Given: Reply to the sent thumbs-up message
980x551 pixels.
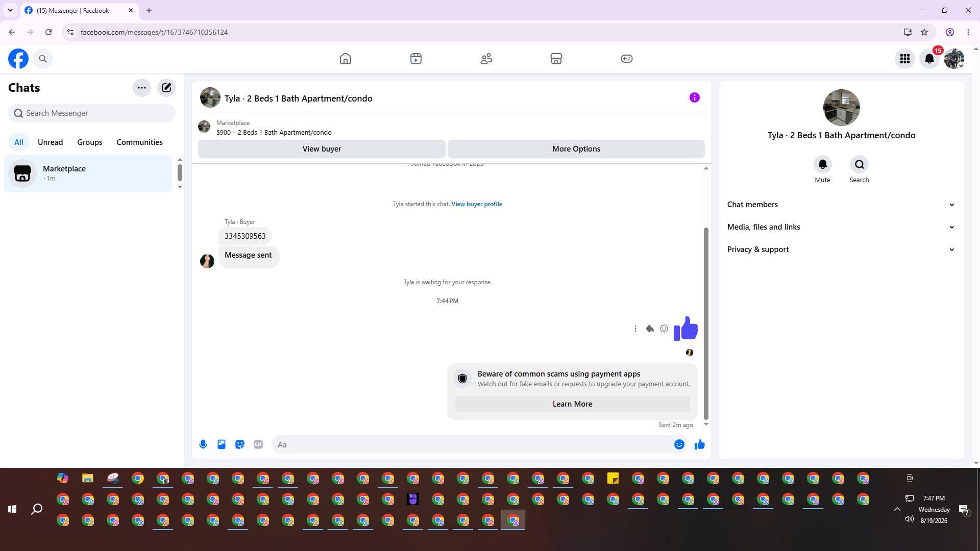Looking at the screenshot, I should 650,329.
